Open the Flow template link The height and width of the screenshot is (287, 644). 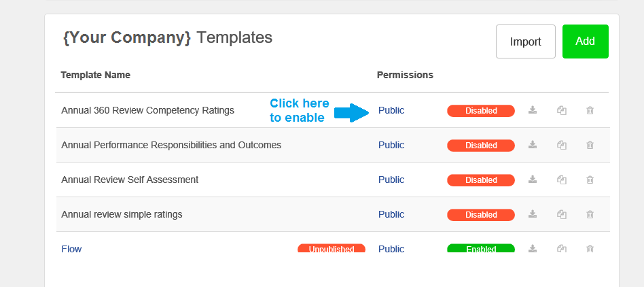point(71,249)
